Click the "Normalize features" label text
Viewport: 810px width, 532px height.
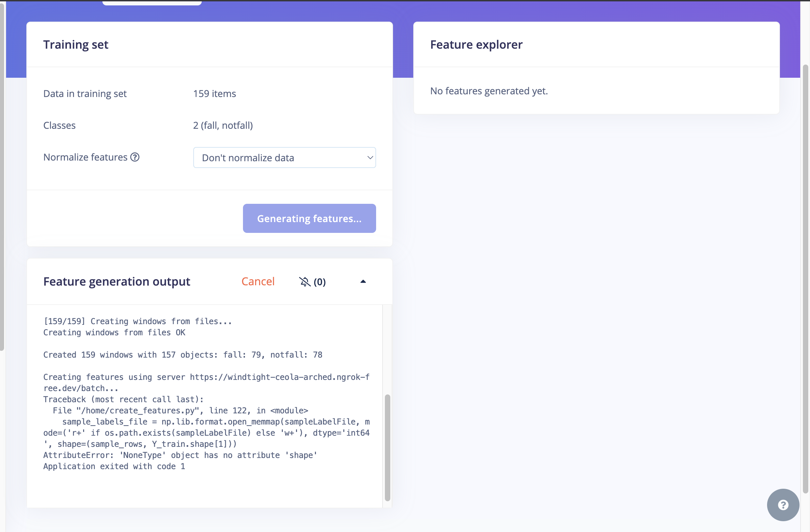85,157
